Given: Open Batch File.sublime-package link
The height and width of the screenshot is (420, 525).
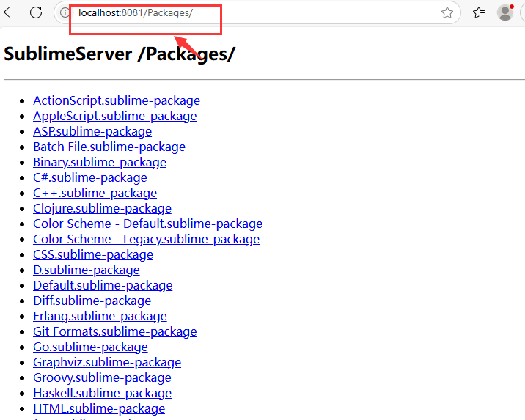Looking at the screenshot, I should tap(109, 147).
